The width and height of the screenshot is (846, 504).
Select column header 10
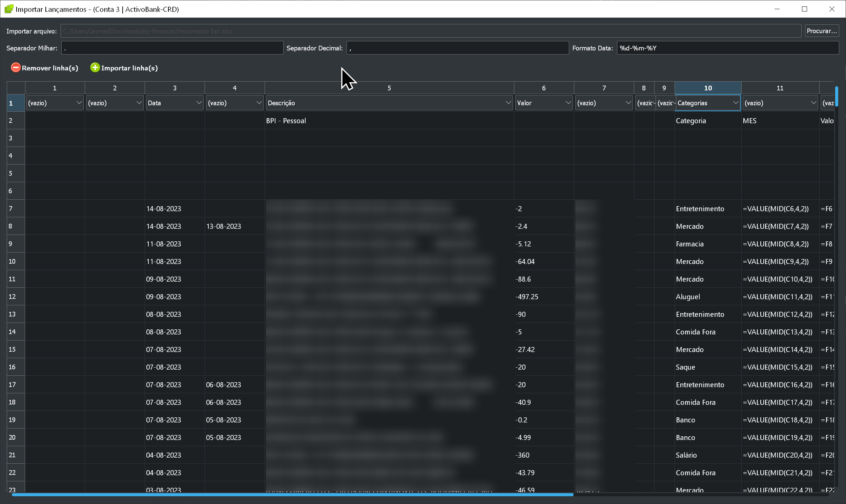pos(708,88)
